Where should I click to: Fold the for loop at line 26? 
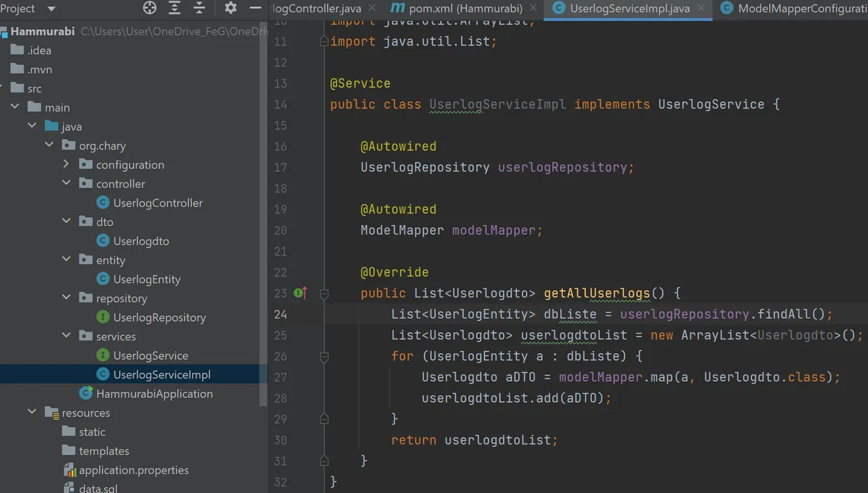click(324, 357)
